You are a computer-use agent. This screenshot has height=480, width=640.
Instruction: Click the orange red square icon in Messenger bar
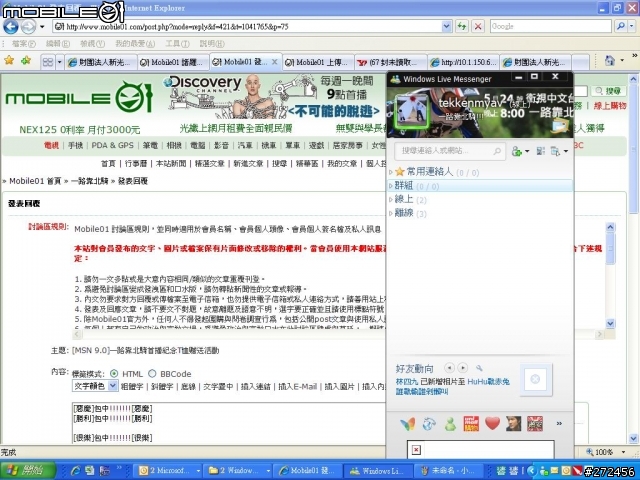click(471, 424)
